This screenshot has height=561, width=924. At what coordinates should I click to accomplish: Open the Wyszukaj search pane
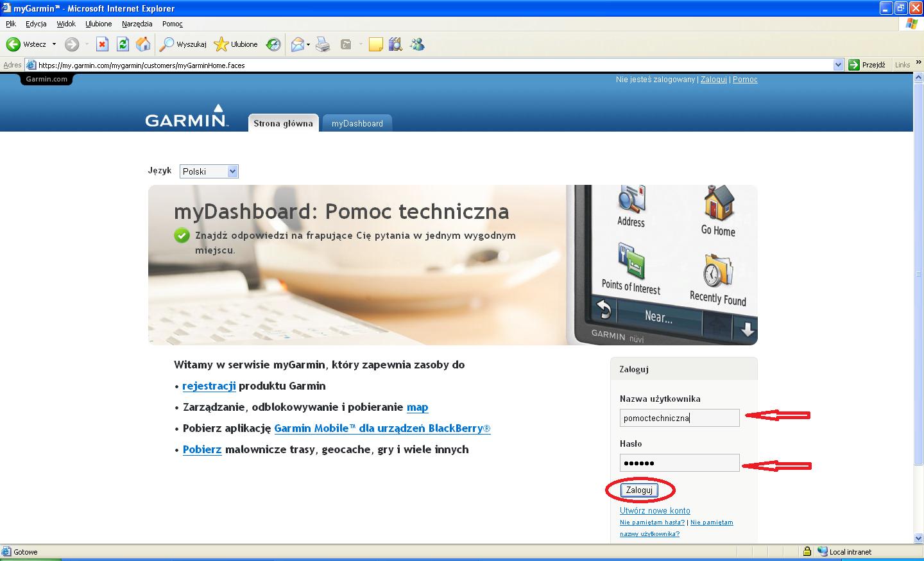coord(183,44)
